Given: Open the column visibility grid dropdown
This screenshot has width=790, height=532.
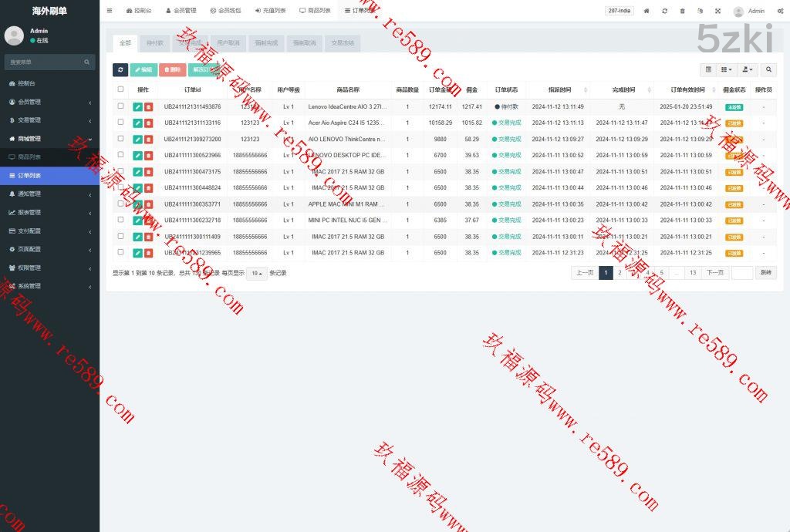Looking at the screenshot, I should click(x=727, y=70).
